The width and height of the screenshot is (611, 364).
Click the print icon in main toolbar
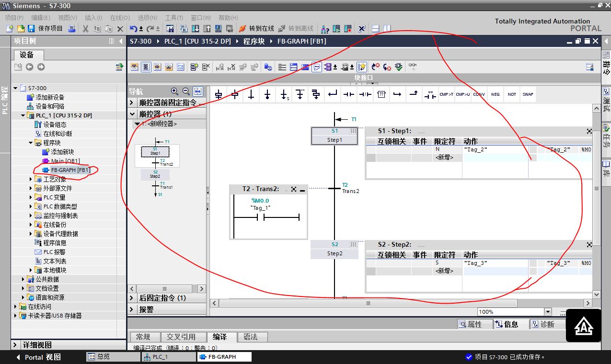tap(72, 29)
